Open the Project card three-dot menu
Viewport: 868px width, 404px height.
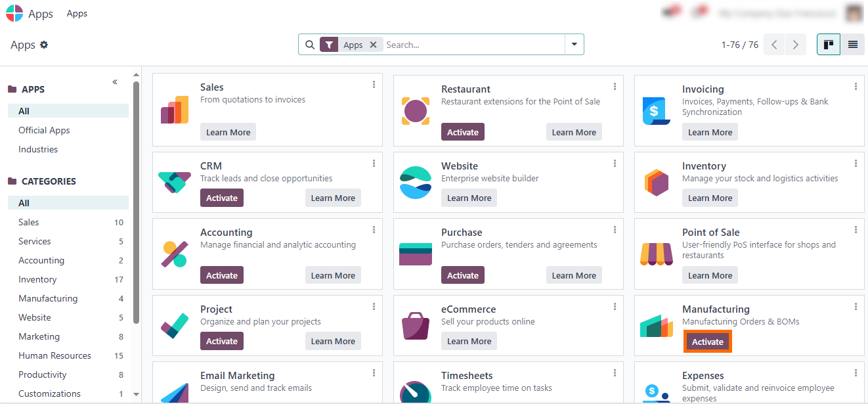tap(374, 307)
